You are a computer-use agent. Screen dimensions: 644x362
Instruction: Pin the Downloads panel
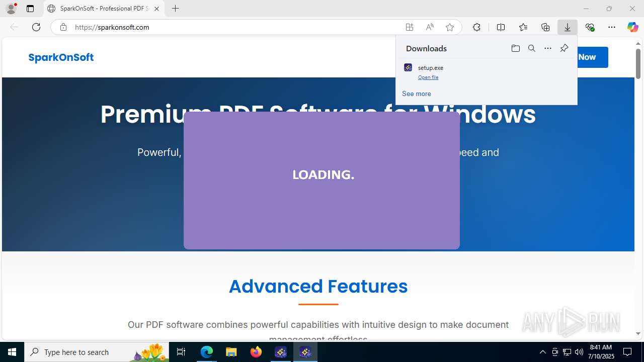pos(564,48)
